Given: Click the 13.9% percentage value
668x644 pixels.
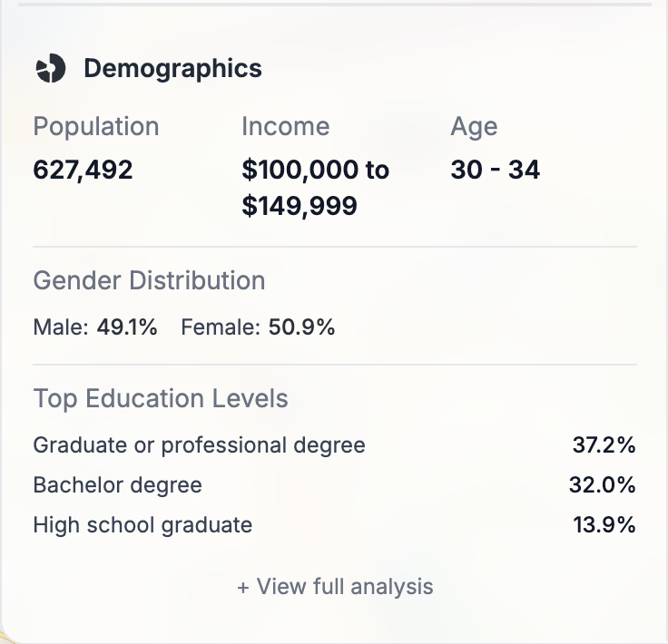Looking at the screenshot, I should (x=604, y=524).
